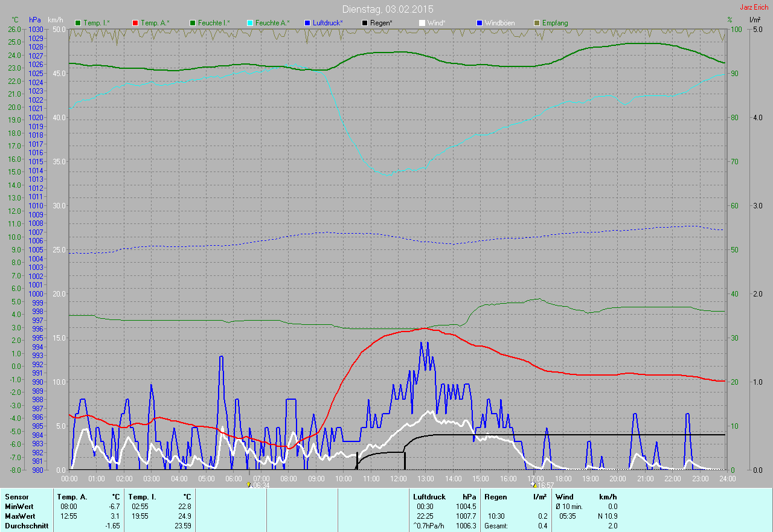Click the cyan Feuchte A. legend square
The image size is (773, 532).
[250, 23]
